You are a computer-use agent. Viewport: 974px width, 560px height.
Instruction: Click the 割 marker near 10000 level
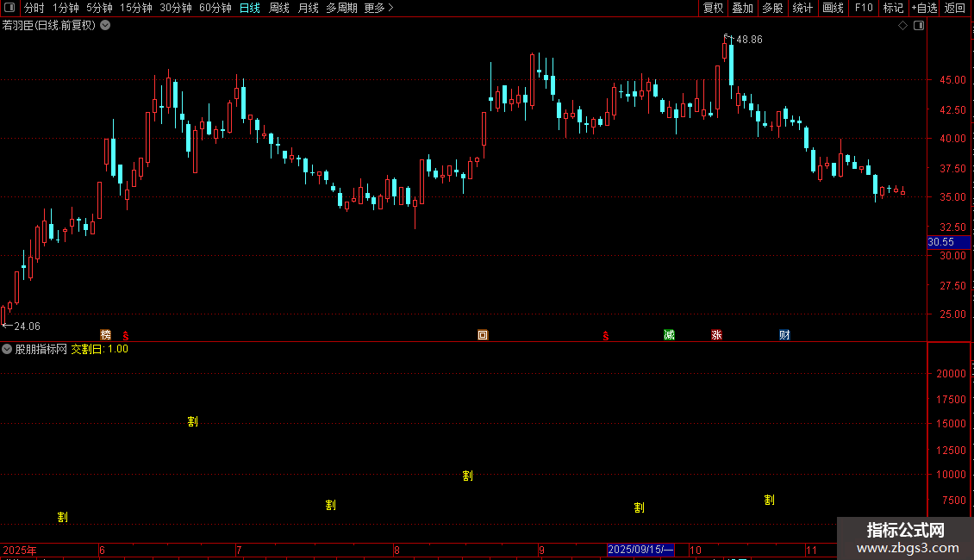(468, 476)
